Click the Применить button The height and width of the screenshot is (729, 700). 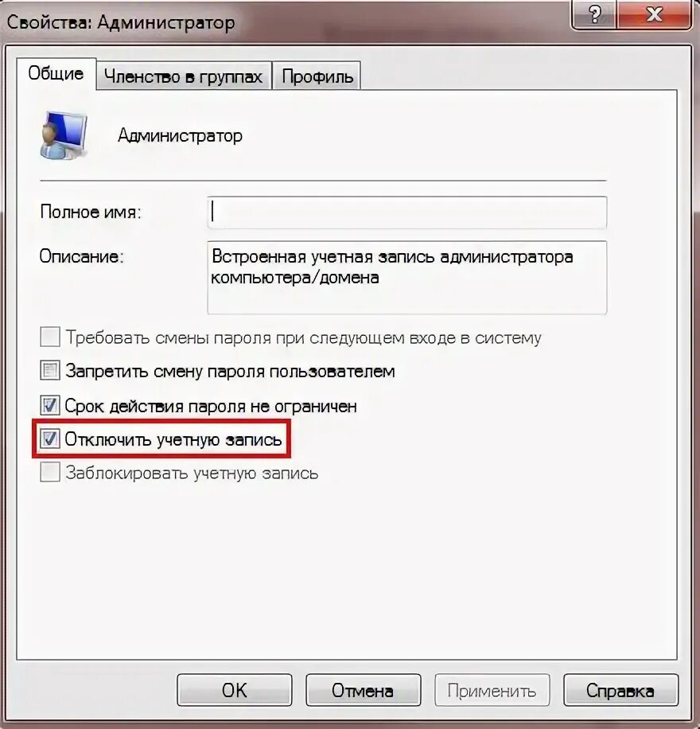coord(492,691)
